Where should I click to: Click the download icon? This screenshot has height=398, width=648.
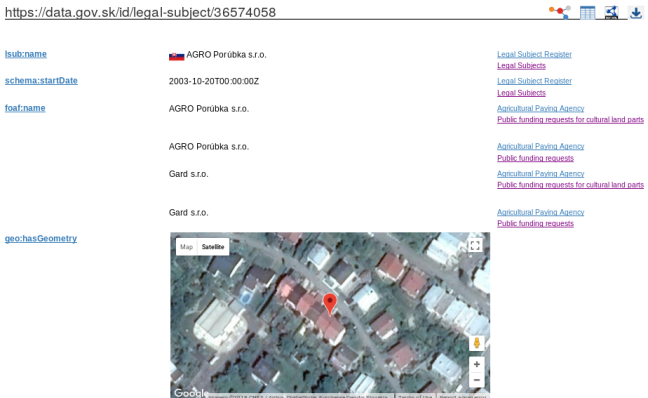(x=636, y=12)
